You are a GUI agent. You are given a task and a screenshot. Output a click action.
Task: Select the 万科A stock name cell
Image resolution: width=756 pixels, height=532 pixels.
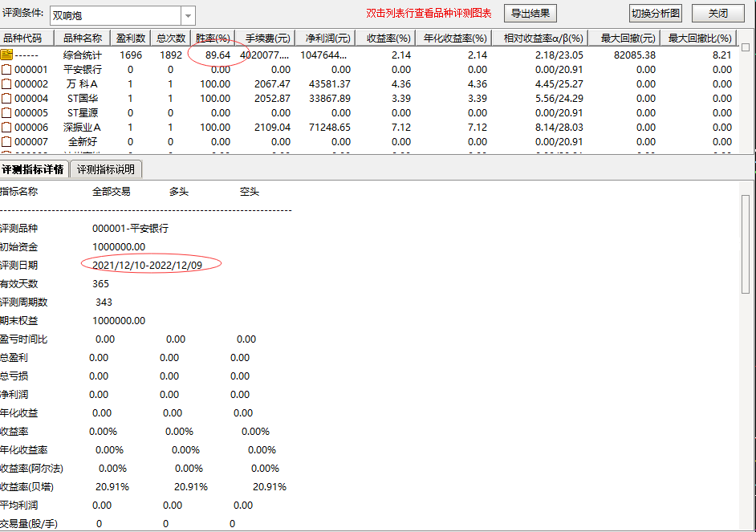pyautogui.click(x=83, y=83)
